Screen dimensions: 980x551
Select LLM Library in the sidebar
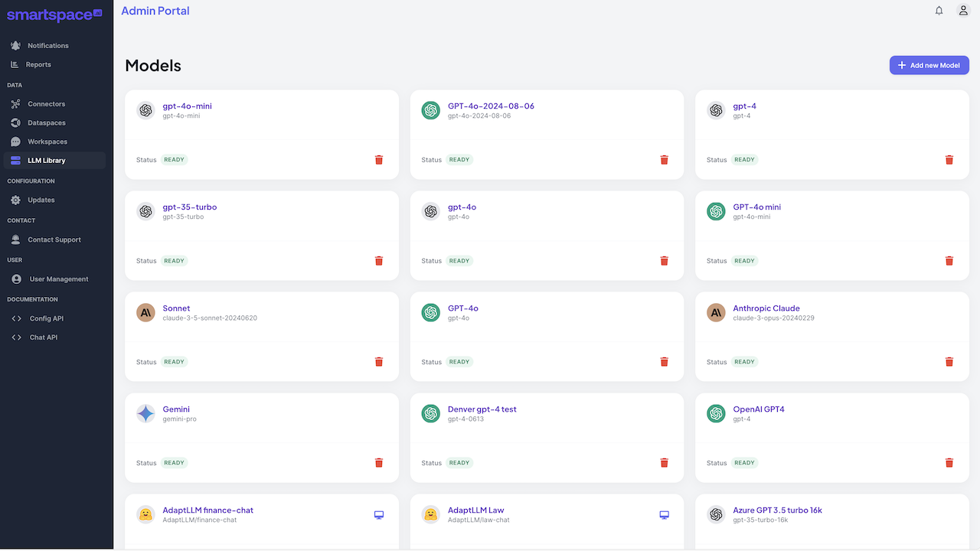click(x=55, y=161)
